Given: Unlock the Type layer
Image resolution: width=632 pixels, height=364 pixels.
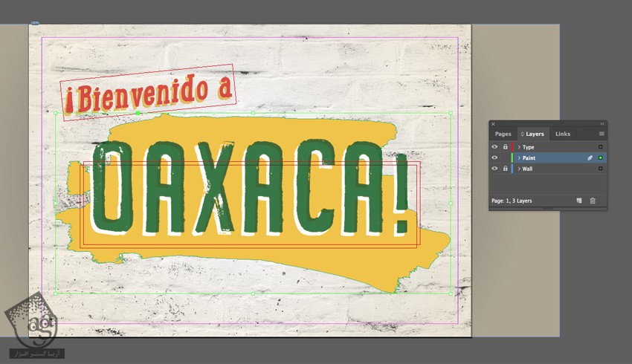Looking at the screenshot, I should tap(505, 147).
